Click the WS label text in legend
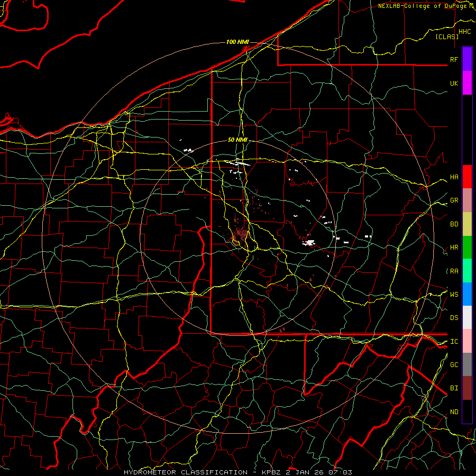476x476 pixels. (x=454, y=295)
